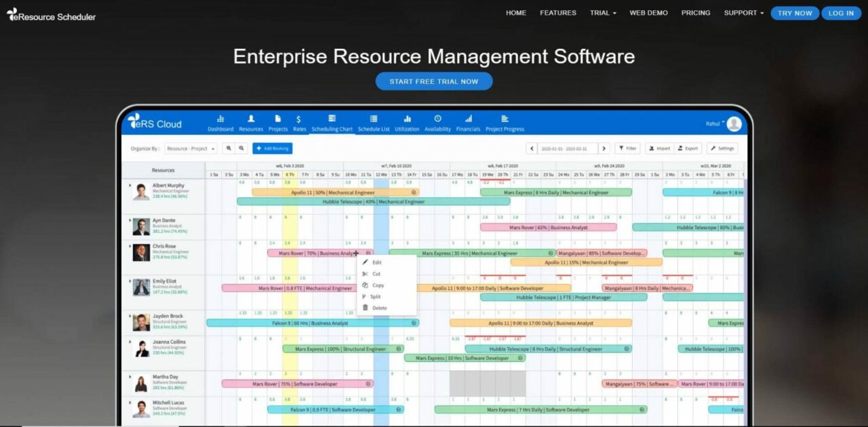Click Rahul's profile avatar
The image size is (868, 427).
click(734, 124)
